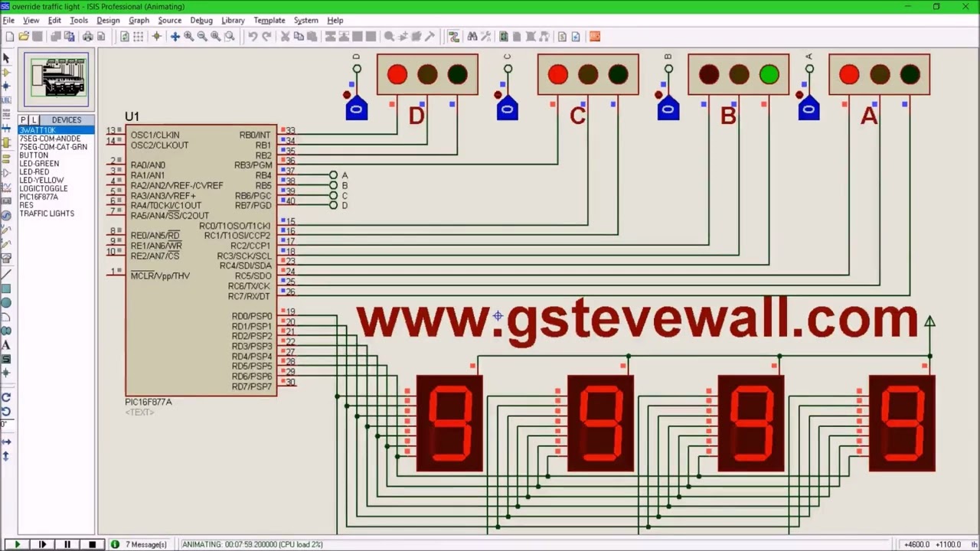Viewport: 980px width, 551px height.
Task: Stop the running simulation
Action: pyautogui.click(x=92, y=544)
